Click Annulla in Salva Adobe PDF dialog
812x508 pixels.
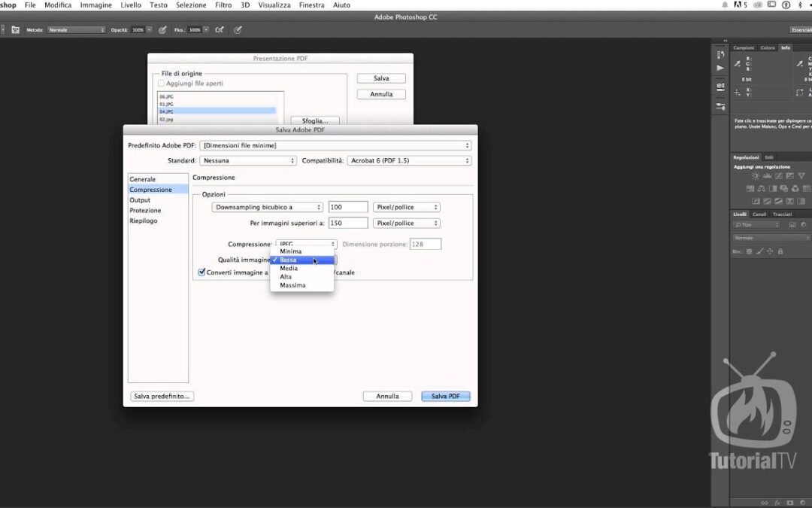pyautogui.click(x=387, y=396)
